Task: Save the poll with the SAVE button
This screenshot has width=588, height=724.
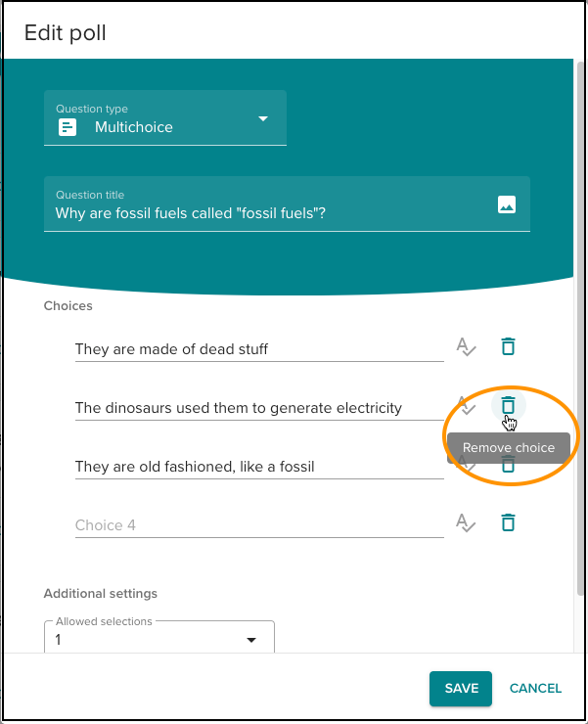Action: click(461, 688)
